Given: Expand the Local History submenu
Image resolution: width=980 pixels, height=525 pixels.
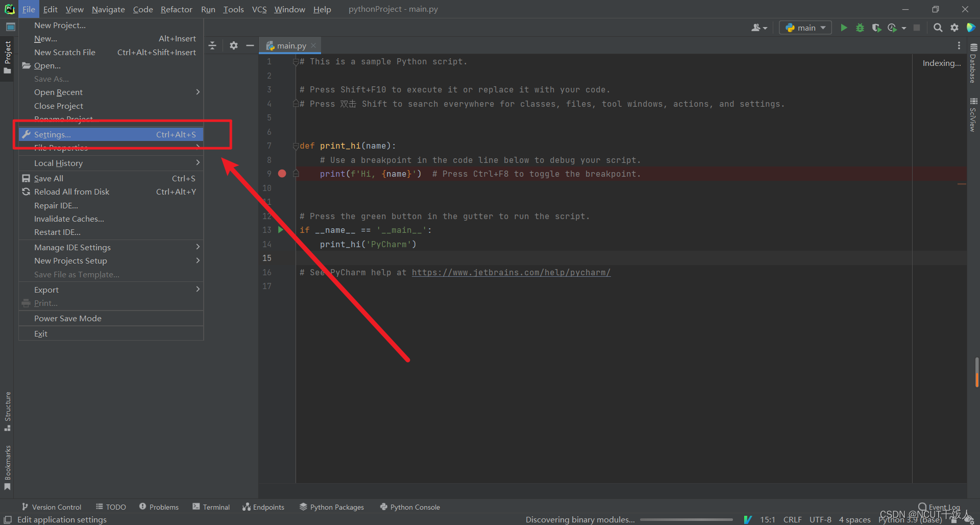Looking at the screenshot, I should click(x=111, y=163).
